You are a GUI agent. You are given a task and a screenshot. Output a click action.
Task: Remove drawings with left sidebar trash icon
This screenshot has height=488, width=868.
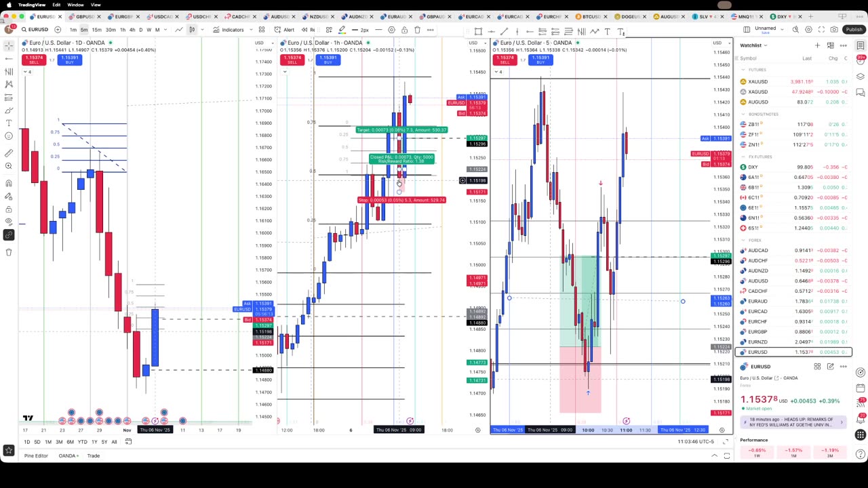pyautogui.click(x=9, y=252)
